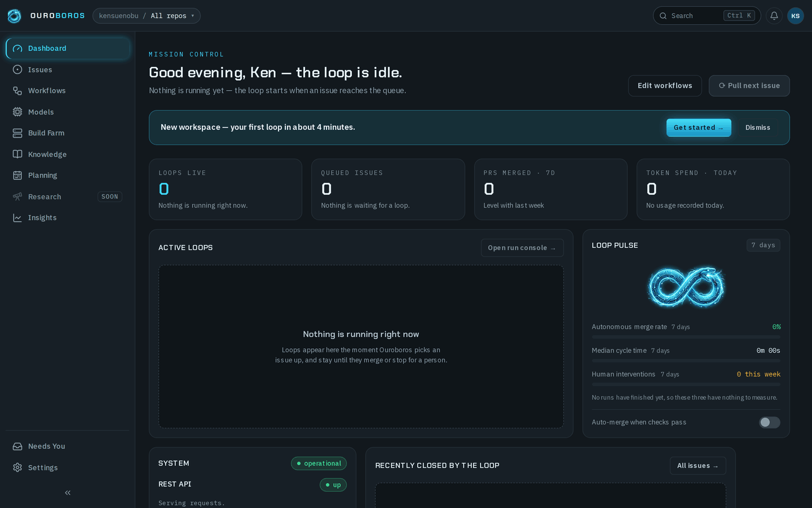This screenshot has height=508, width=812.
Task: Click Get started button
Action: pyautogui.click(x=699, y=128)
